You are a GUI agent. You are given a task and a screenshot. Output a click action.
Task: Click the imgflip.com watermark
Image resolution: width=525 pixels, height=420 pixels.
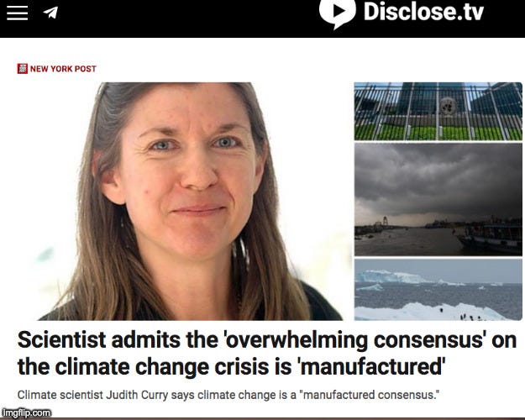coord(26,412)
